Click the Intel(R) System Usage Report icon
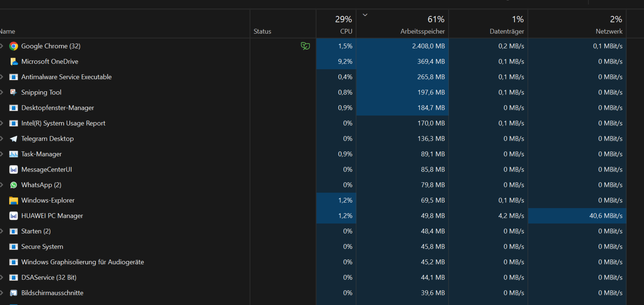The height and width of the screenshot is (305, 644). pos(14,123)
